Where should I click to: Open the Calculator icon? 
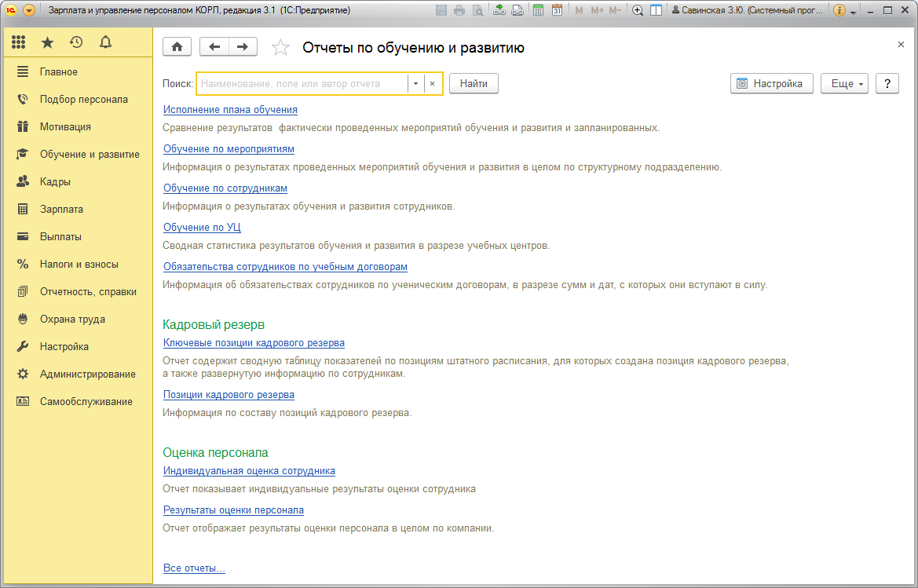click(x=539, y=10)
